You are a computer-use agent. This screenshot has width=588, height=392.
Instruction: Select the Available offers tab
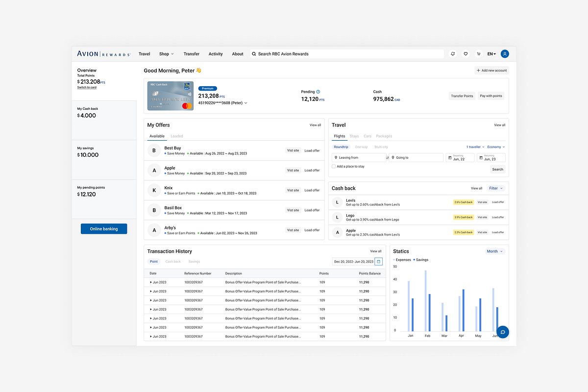pyautogui.click(x=157, y=136)
